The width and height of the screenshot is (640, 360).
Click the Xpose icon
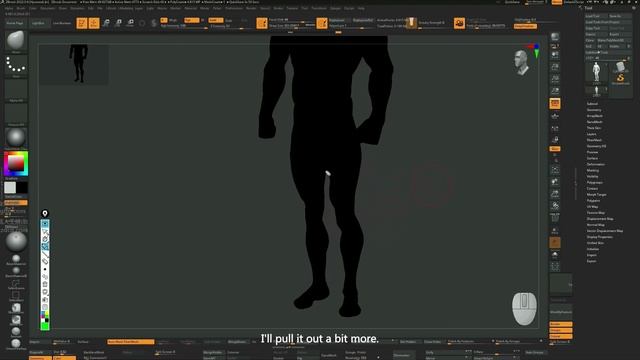click(x=555, y=267)
